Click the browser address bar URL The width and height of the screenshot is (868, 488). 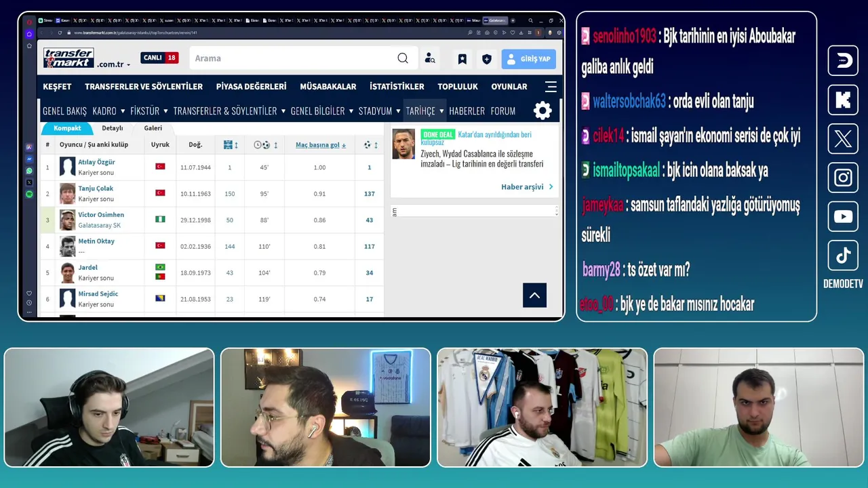(x=135, y=33)
